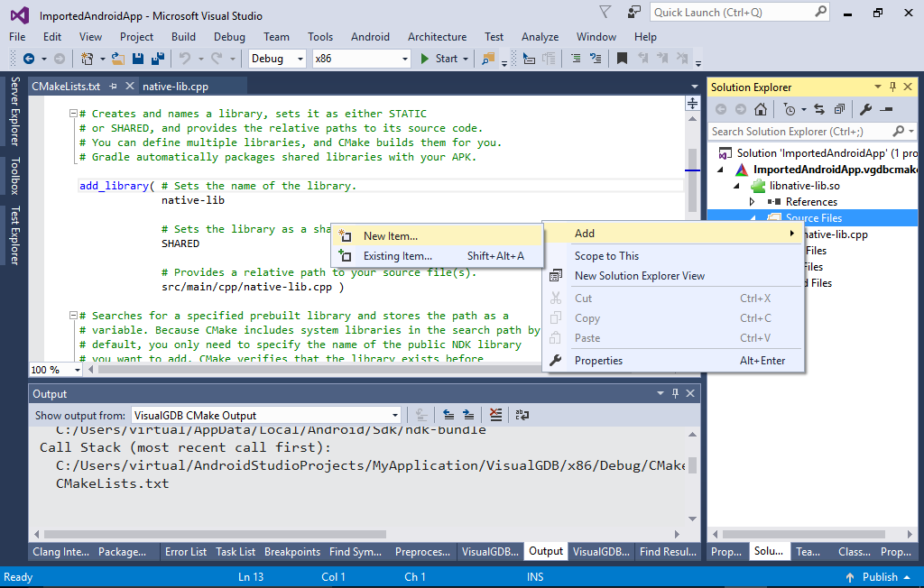Click the Collapse All icon in Solution Explorer
The width and height of the screenshot is (924, 588).
(839, 110)
